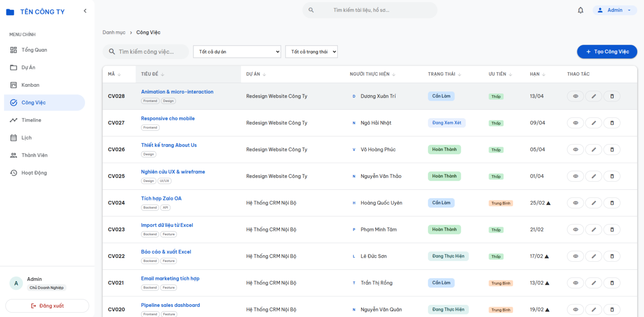Open Dự Án in the sidebar
644x317 pixels.
point(44,68)
